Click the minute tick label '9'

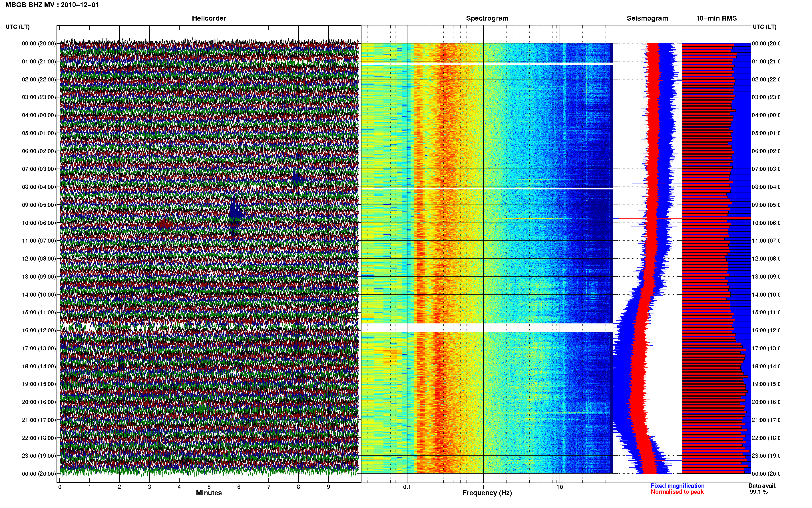(x=328, y=487)
